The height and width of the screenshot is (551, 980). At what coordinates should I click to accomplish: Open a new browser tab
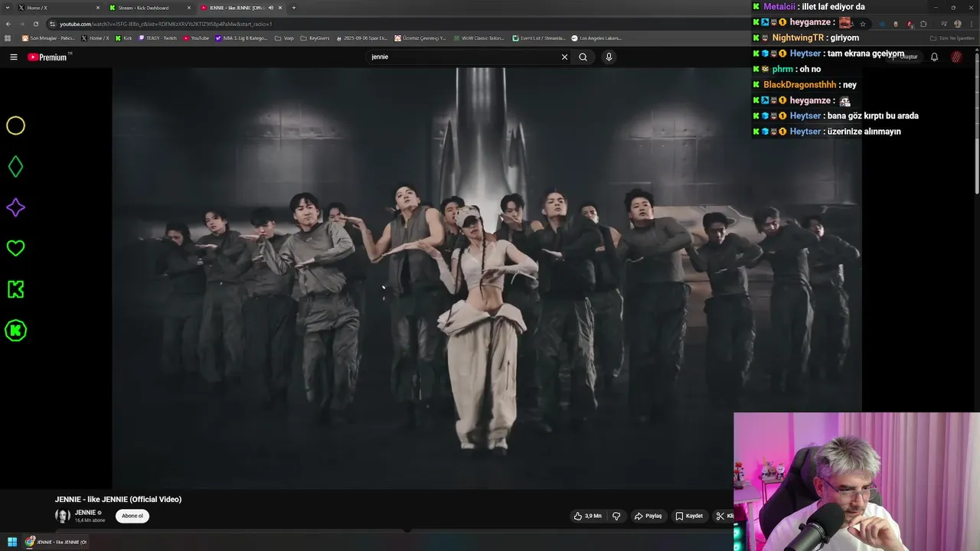(294, 8)
